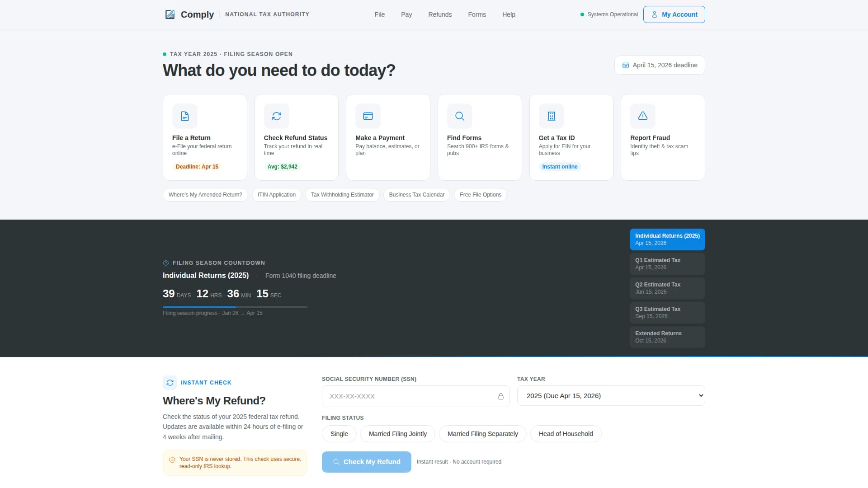
Task: Switch to Individual Returns (2025) countdown tab
Action: [667, 239]
